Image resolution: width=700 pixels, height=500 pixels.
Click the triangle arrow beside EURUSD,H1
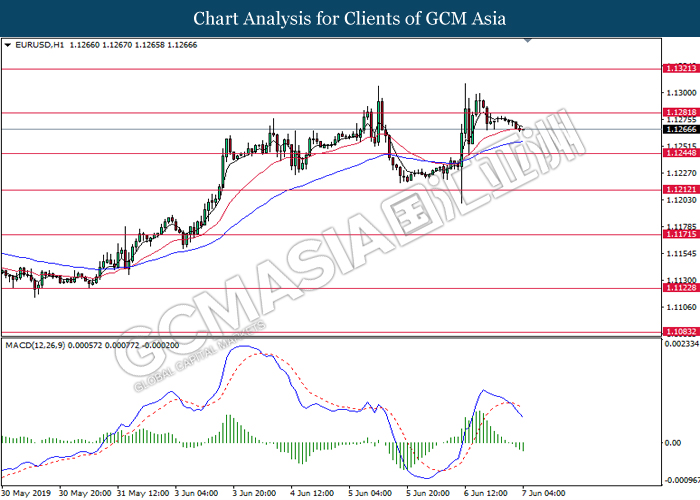pyautogui.click(x=8, y=45)
